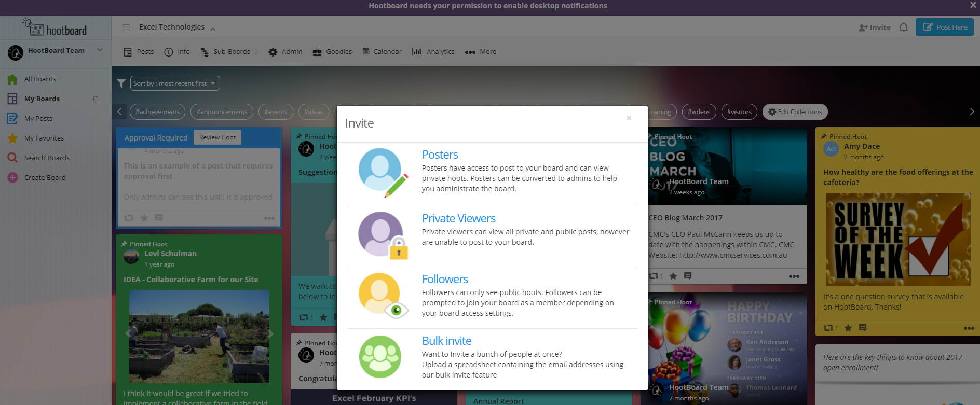
Task: Click Levi Schulman's name on the idea post
Action: (x=170, y=254)
